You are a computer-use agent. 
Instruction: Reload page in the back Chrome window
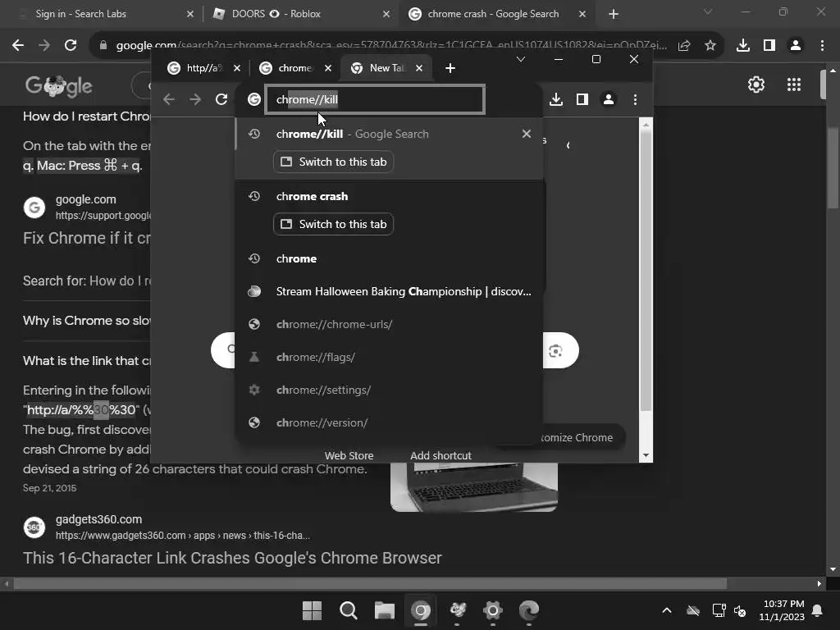pos(71,46)
